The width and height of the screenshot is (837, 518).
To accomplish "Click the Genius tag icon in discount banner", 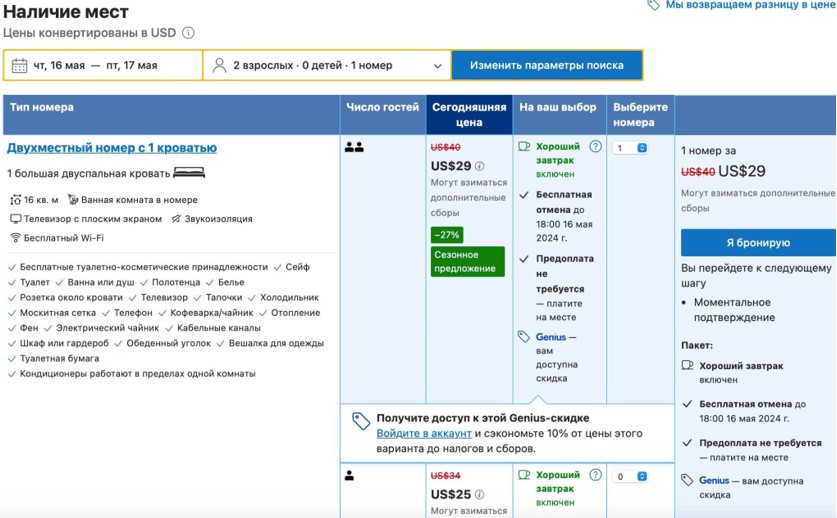I will tap(361, 422).
